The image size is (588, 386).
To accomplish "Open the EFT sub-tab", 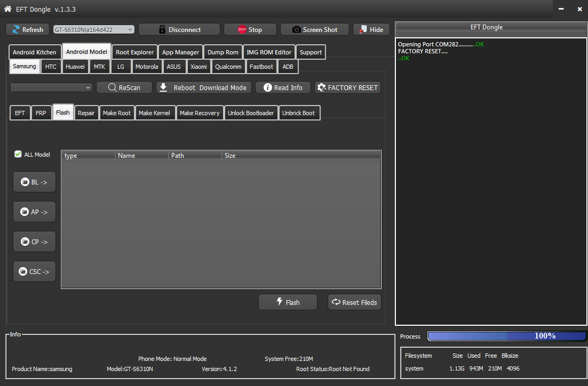I will 20,113.
